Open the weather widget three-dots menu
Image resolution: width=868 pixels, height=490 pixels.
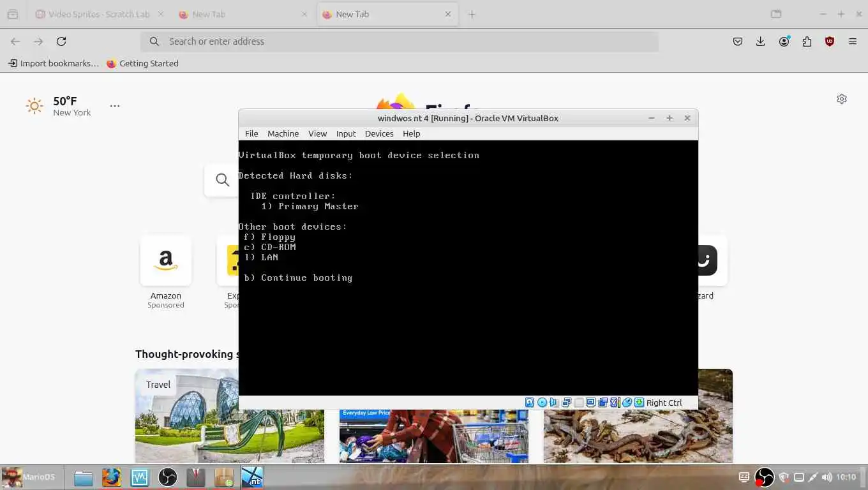tap(115, 106)
